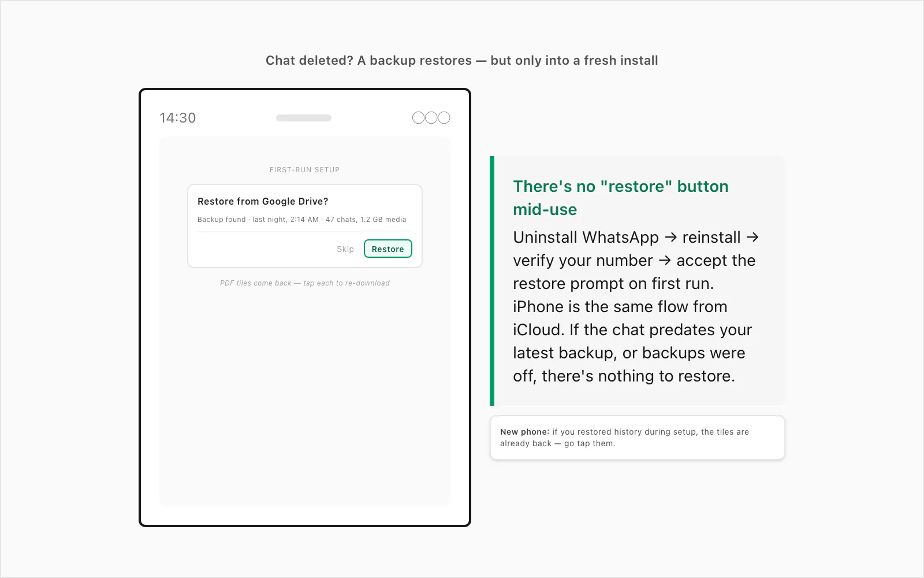Select the 'Backup found · last night' details line
Screen dimensions: 924x578
(x=301, y=220)
